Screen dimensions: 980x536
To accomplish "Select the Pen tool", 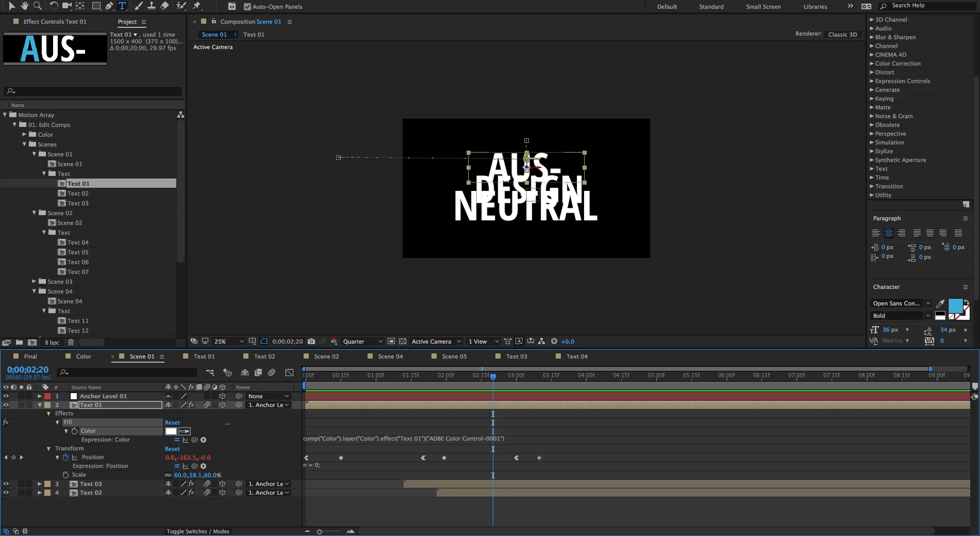I will (109, 6).
